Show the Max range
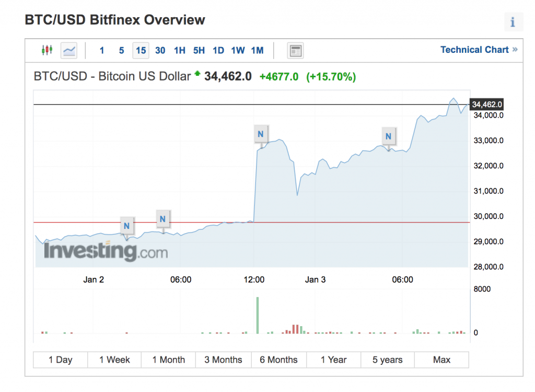535x392 pixels. 442,360
